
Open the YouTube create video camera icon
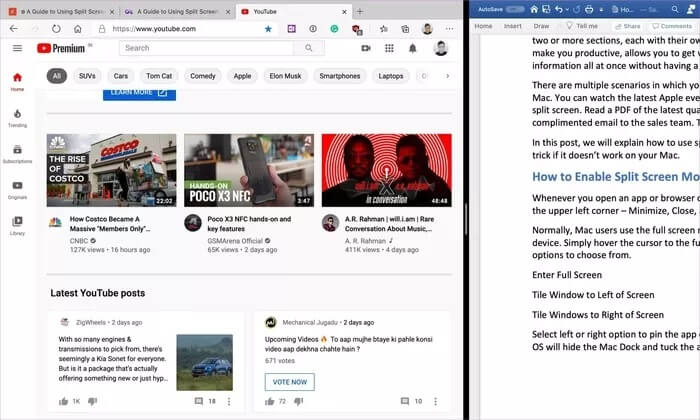click(x=366, y=48)
